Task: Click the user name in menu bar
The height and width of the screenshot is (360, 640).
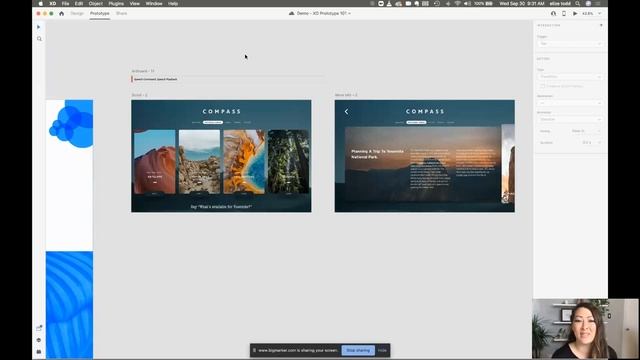Action: pyautogui.click(x=560, y=3)
